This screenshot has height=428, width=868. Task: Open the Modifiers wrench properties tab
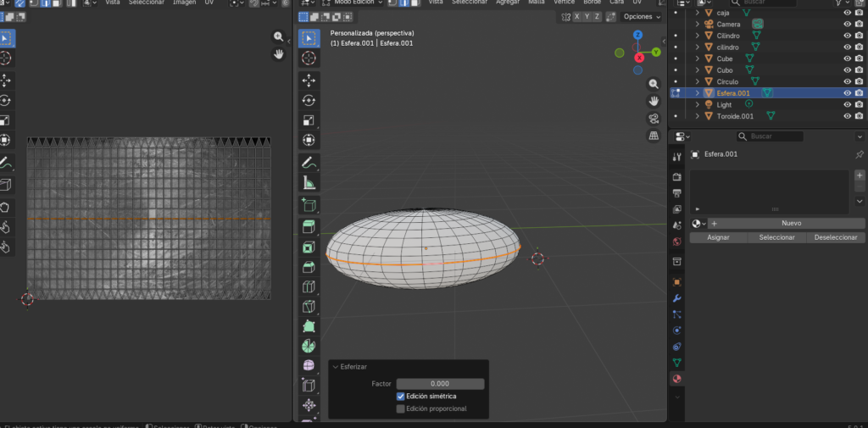click(x=676, y=298)
